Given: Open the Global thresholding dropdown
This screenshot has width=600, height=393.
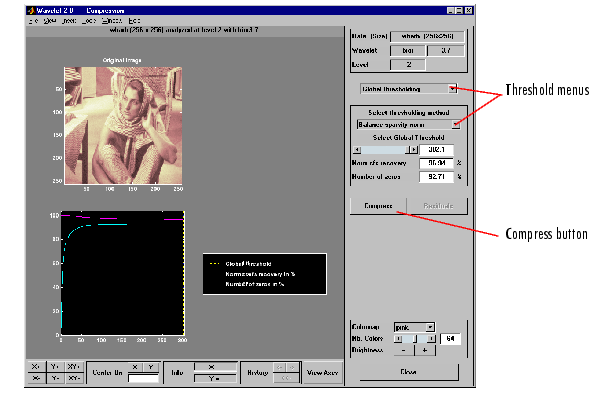Looking at the screenshot, I should pyautogui.click(x=408, y=89).
